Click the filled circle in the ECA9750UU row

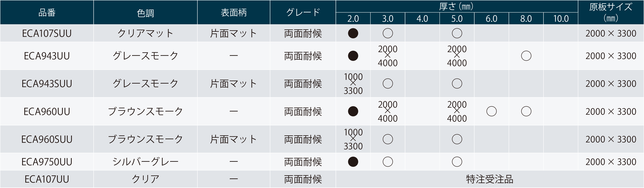[353, 162]
